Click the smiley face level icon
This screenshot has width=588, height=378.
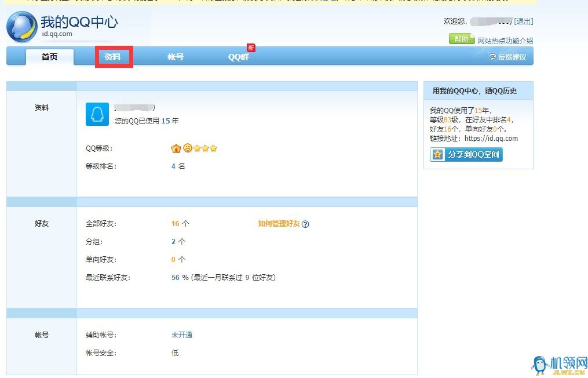pos(188,148)
